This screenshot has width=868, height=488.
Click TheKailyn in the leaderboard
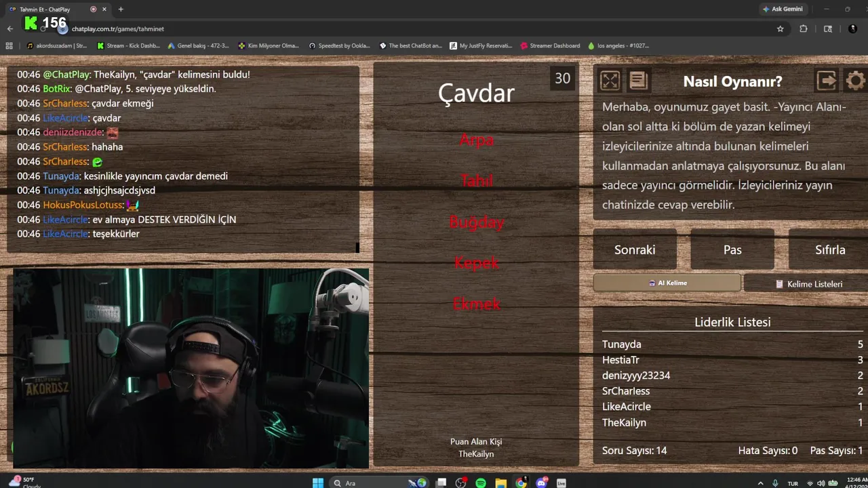tap(624, 422)
